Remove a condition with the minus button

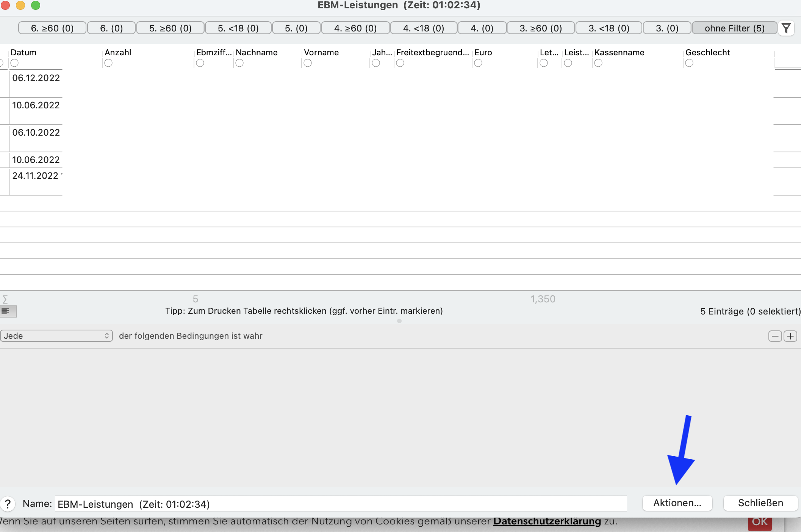point(775,336)
